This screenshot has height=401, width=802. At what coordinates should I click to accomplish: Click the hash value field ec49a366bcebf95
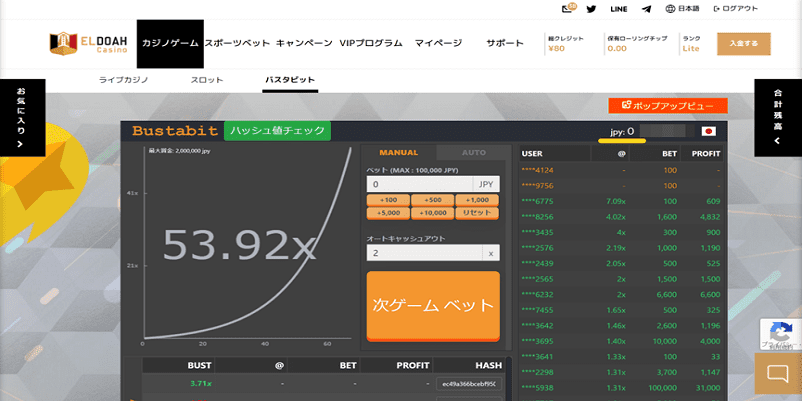pyautogui.click(x=469, y=384)
